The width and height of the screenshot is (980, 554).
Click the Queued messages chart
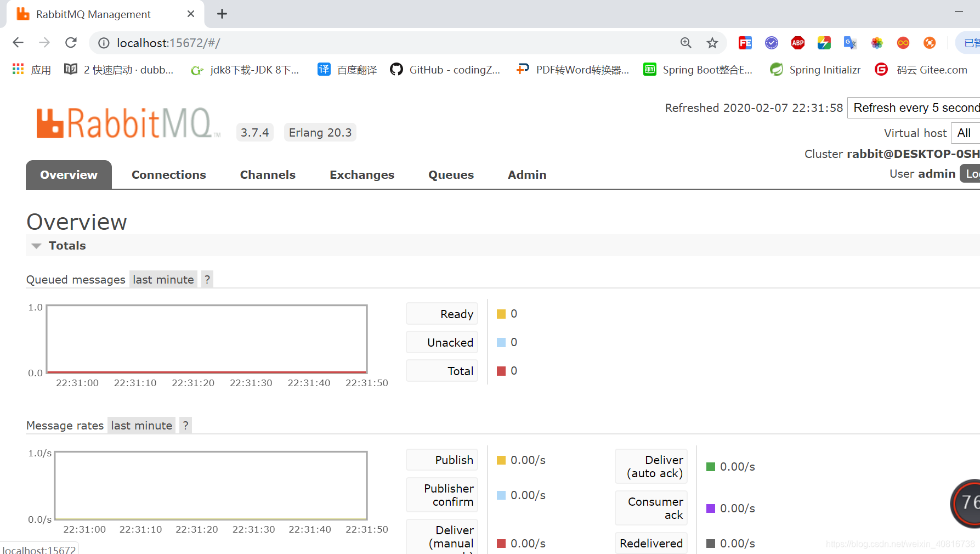pos(207,339)
